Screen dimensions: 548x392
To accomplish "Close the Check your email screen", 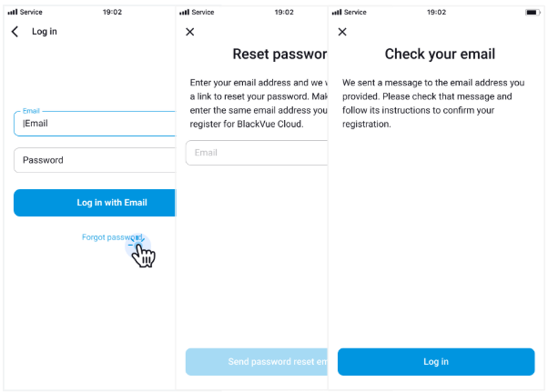I will tap(342, 32).
